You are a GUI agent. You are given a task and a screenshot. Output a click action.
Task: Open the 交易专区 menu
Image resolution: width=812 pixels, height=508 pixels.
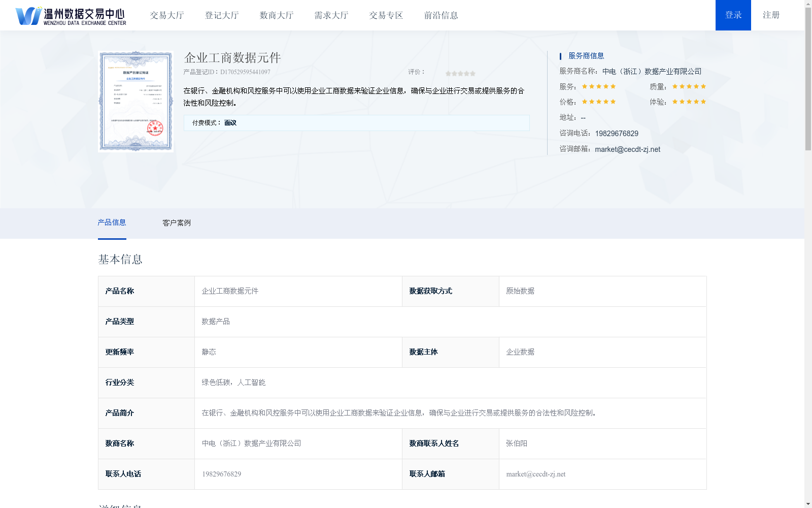(x=386, y=15)
